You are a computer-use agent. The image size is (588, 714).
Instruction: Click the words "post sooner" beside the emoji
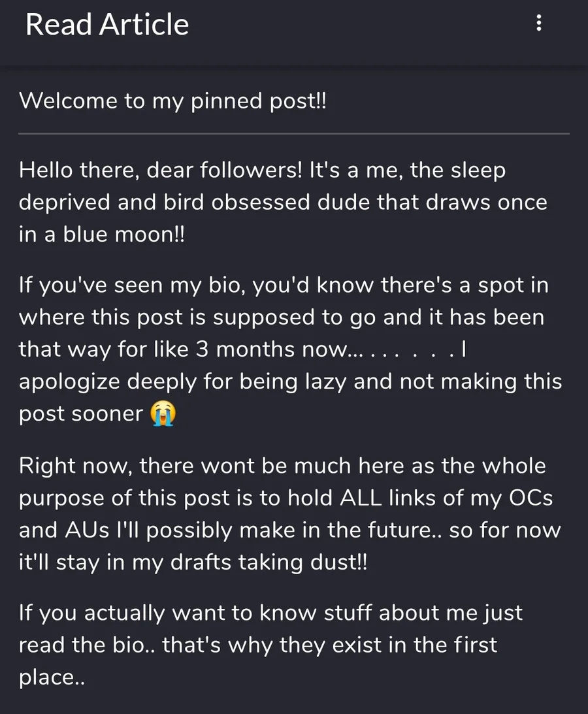[x=80, y=414]
